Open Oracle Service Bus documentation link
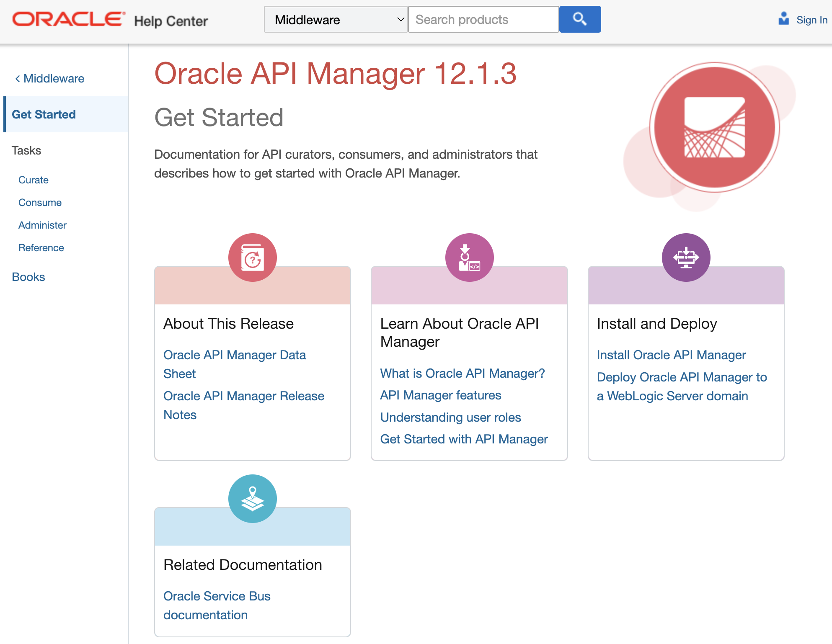The height and width of the screenshot is (644, 832). (x=217, y=605)
